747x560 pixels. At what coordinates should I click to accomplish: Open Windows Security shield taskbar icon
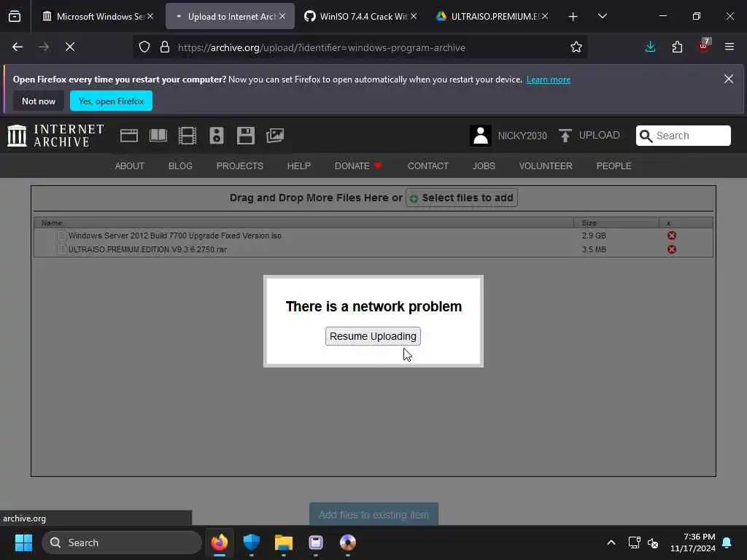pyautogui.click(x=251, y=542)
